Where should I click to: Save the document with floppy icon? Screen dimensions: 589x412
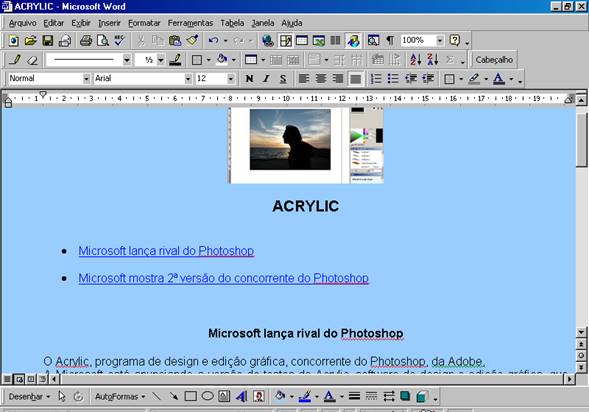click(x=47, y=40)
